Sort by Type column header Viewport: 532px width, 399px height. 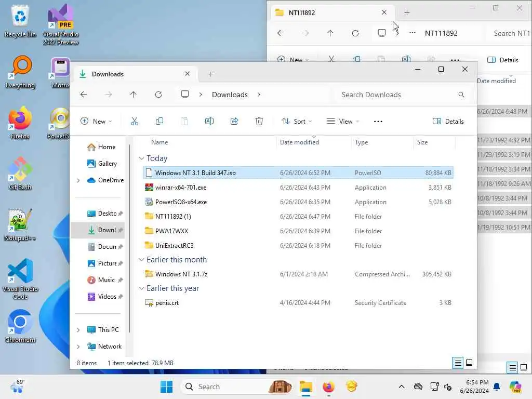point(362,142)
